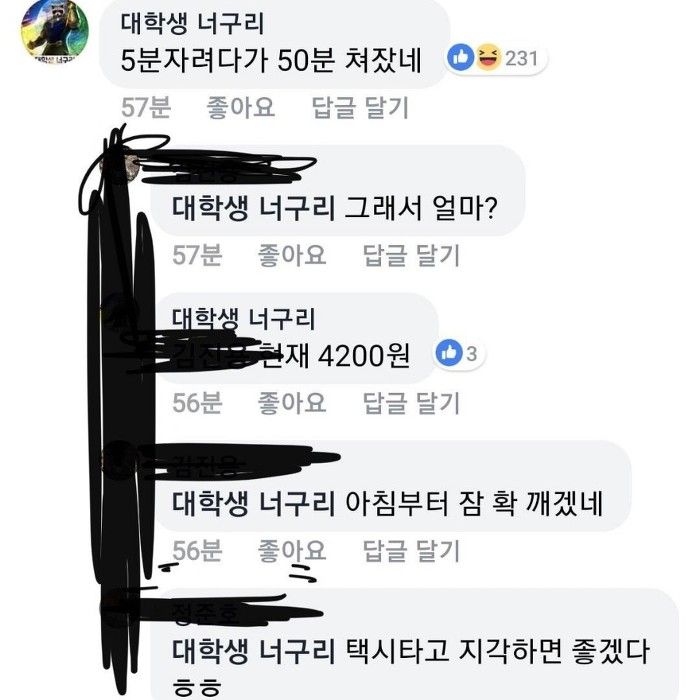Click 답글 달기 under '그래서 얼마?'
This screenshot has width=700, height=700.
point(411,255)
